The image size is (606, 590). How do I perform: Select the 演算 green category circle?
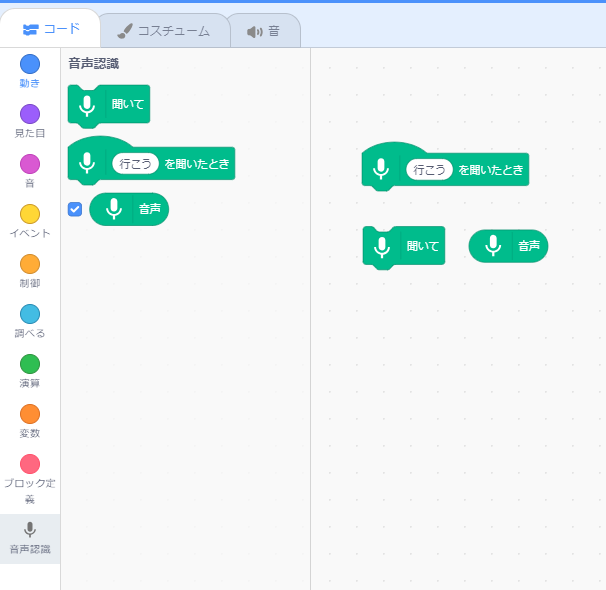pyautogui.click(x=30, y=364)
